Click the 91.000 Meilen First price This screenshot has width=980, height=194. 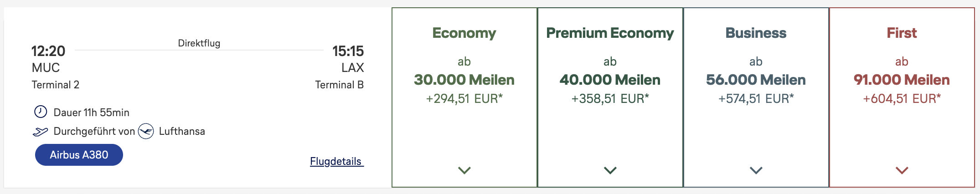[x=902, y=80]
